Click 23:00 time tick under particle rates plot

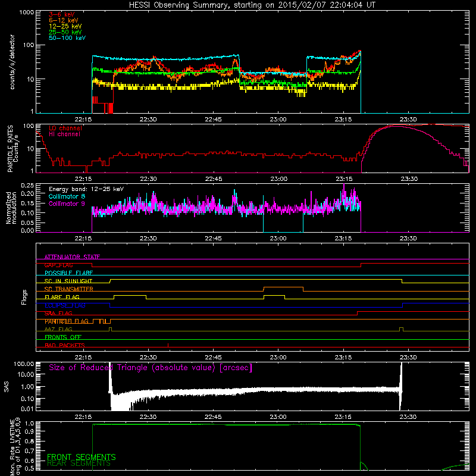point(278,179)
